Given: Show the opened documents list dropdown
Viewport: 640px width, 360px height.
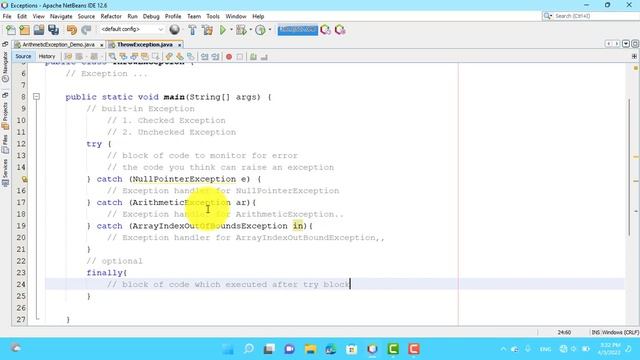Looking at the screenshot, I should (x=626, y=43).
